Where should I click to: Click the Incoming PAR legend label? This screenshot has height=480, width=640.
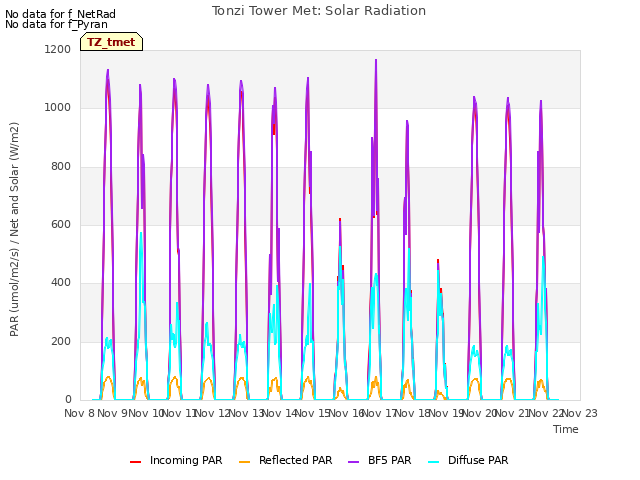[186, 460]
